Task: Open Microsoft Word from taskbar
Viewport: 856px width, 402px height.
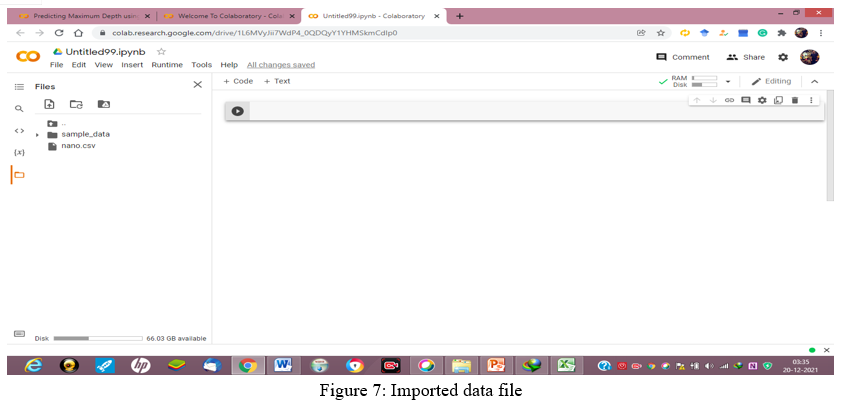Action: [283, 365]
